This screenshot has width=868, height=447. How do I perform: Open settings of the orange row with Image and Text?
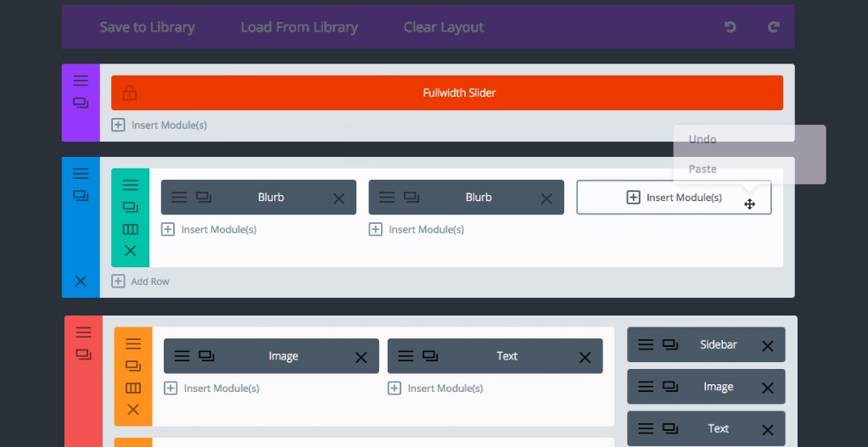tap(133, 344)
